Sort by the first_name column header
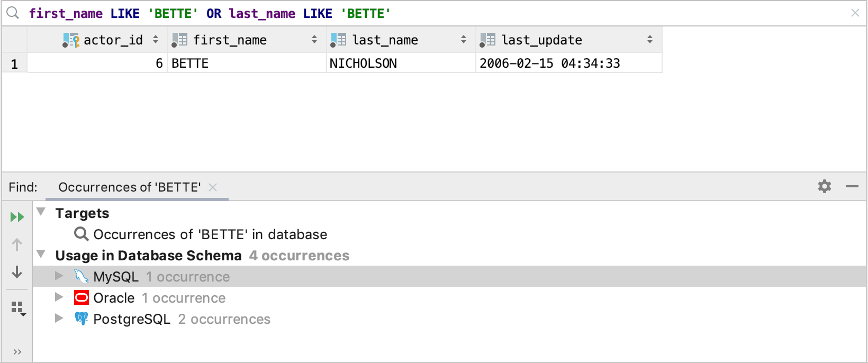This screenshot has height=363, width=868. tap(230, 40)
